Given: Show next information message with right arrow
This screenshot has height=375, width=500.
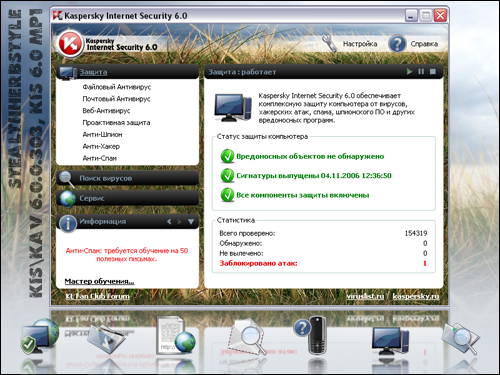Looking at the screenshot, I should pos(179,221).
